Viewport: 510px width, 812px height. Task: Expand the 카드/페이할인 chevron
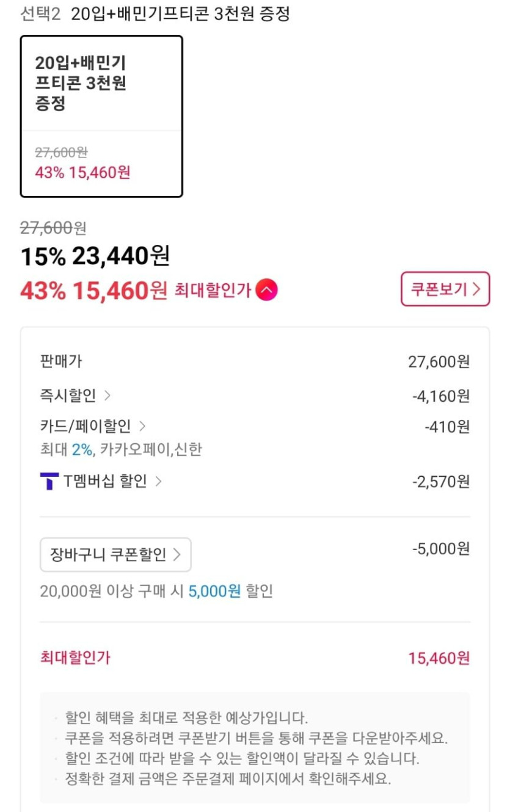142,426
